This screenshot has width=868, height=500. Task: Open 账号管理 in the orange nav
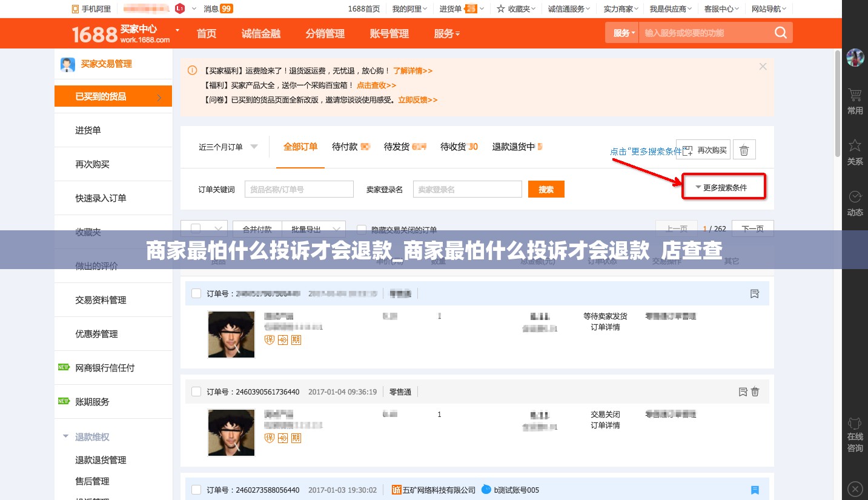coord(389,34)
